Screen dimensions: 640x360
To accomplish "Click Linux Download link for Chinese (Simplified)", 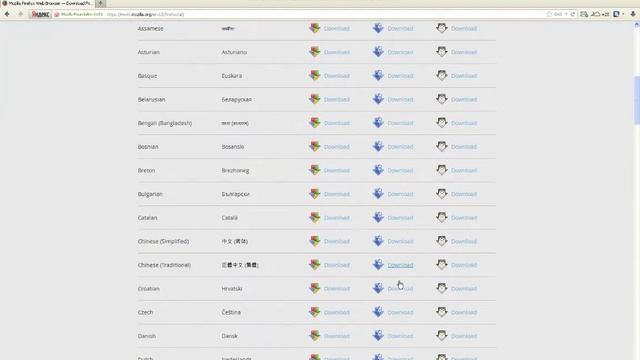I will [x=464, y=242].
